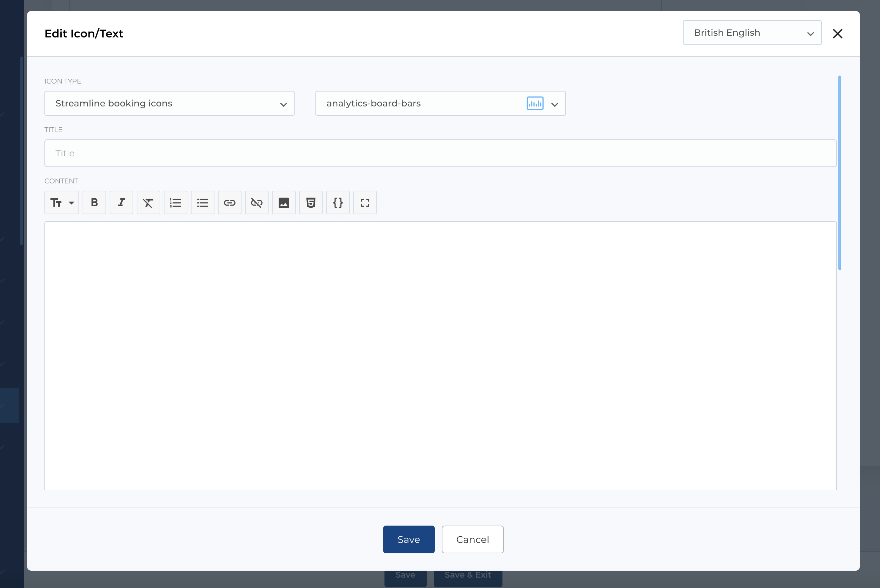
Task: Click the Save button in dialog
Action: pos(408,539)
